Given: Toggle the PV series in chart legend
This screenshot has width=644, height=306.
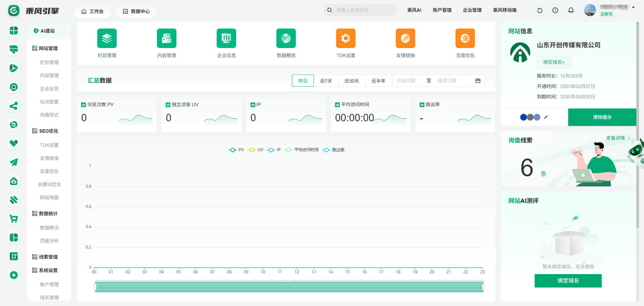Looking at the screenshot, I should [x=236, y=150].
